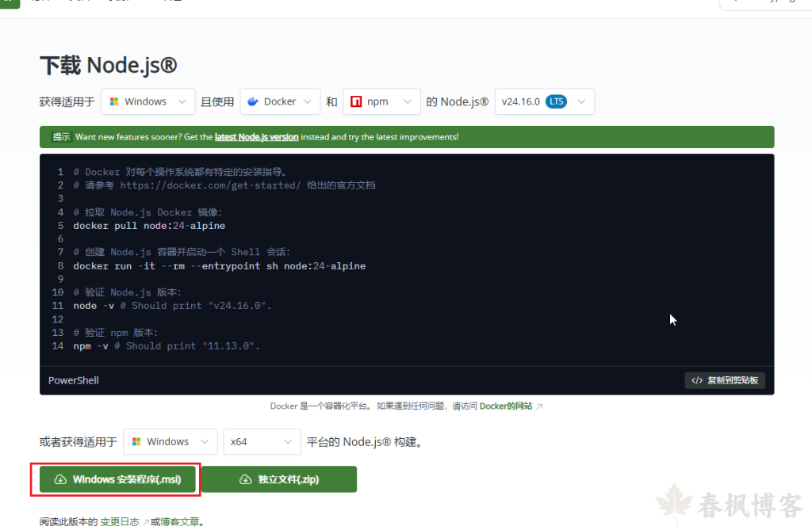
Task: Open the lower Windows OS dropdown
Action: (x=170, y=441)
